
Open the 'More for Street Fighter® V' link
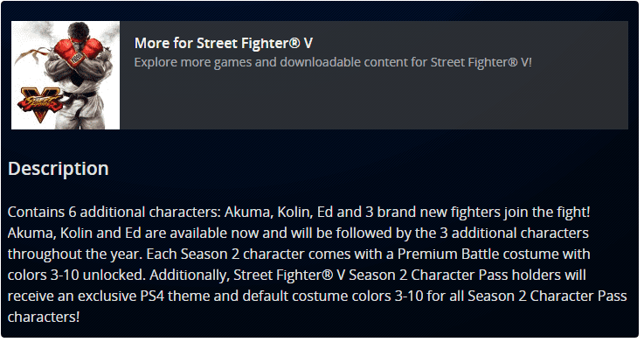224,43
